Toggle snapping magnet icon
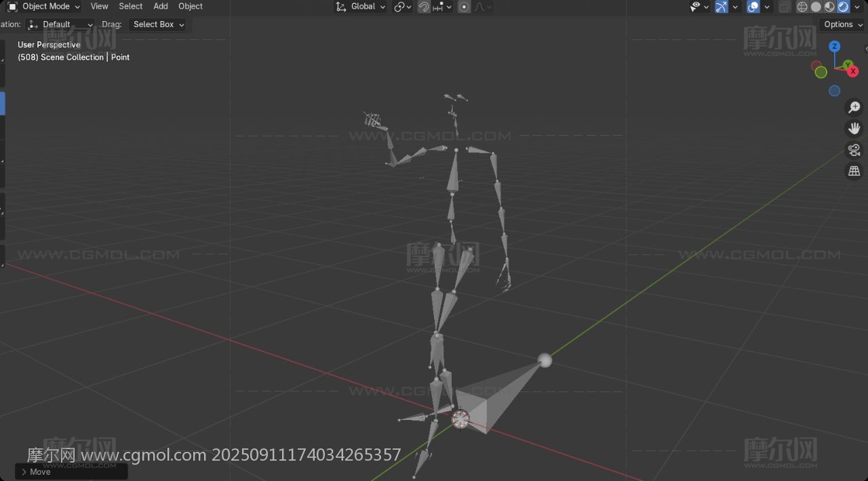This screenshot has width=868, height=481. click(424, 7)
